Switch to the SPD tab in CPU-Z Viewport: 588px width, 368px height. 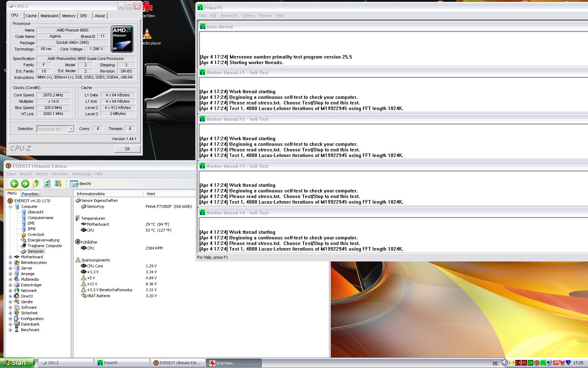(x=83, y=16)
